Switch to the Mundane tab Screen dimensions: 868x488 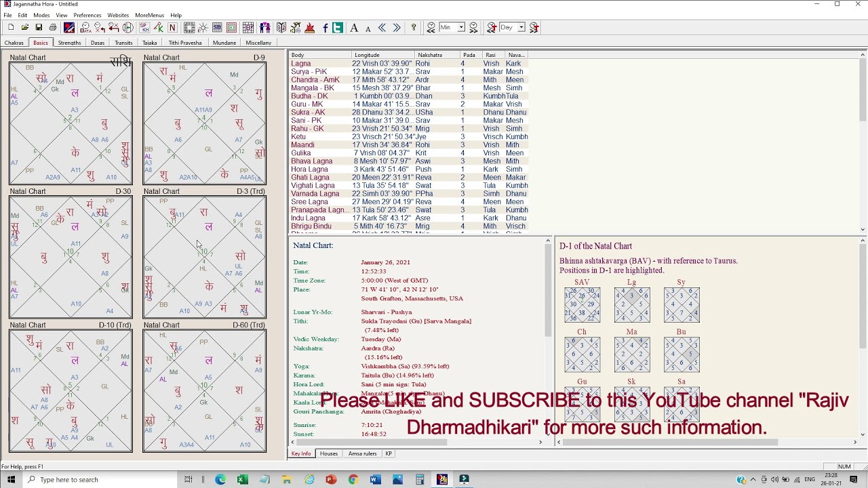(224, 43)
